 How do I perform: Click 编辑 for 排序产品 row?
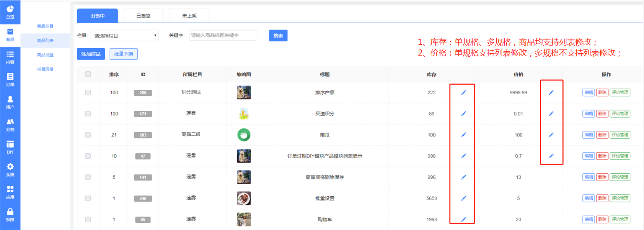589,92
